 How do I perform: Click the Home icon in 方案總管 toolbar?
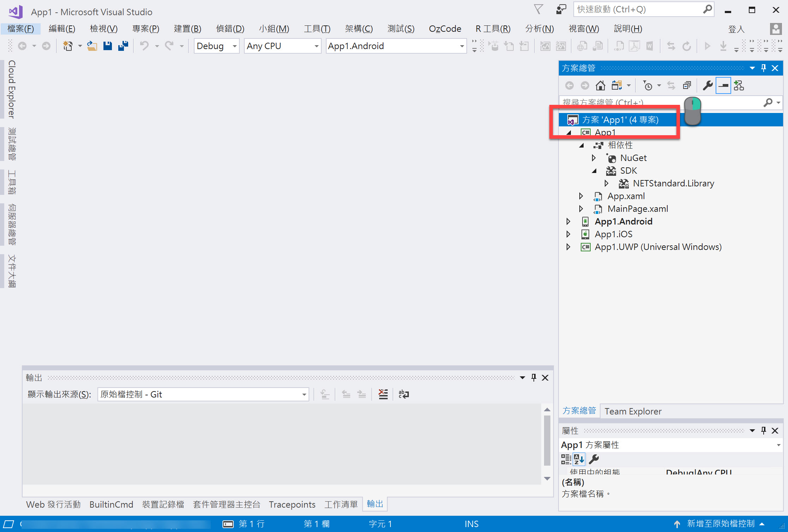pos(600,86)
